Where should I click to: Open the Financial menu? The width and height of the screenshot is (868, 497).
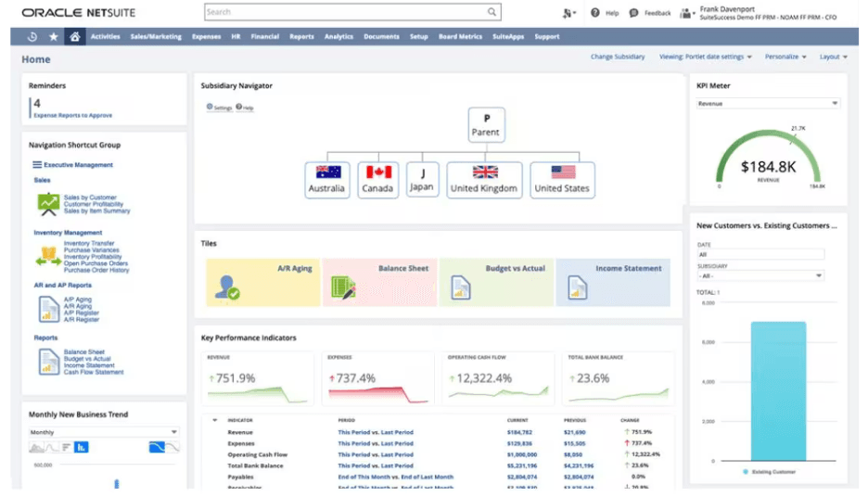[x=264, y=37]
